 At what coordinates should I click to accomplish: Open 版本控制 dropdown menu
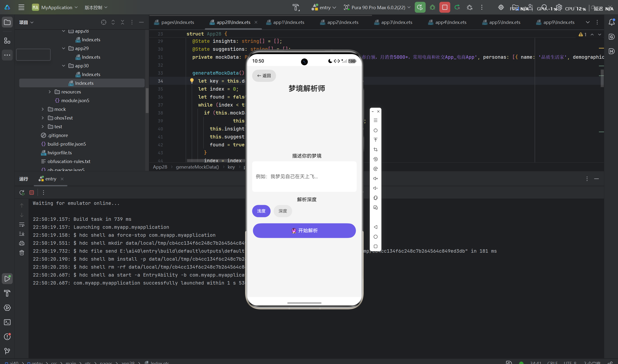[96, 7]
